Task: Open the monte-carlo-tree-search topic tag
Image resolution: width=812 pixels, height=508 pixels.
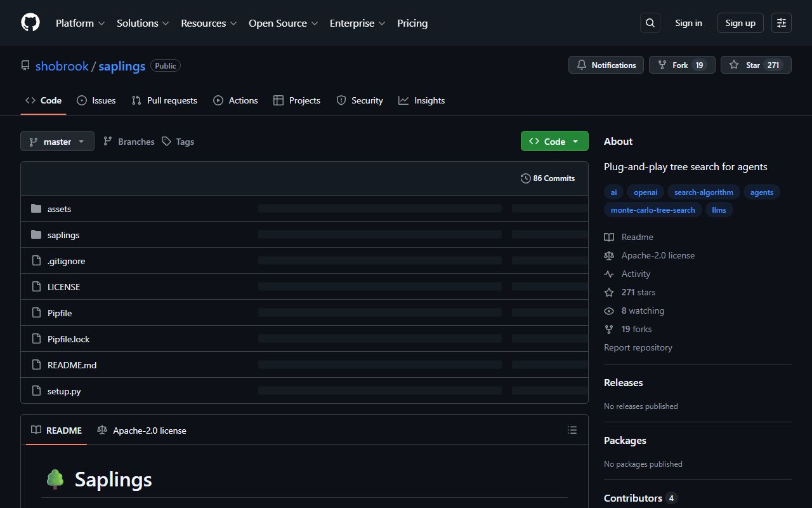Action: click(652, 210)
